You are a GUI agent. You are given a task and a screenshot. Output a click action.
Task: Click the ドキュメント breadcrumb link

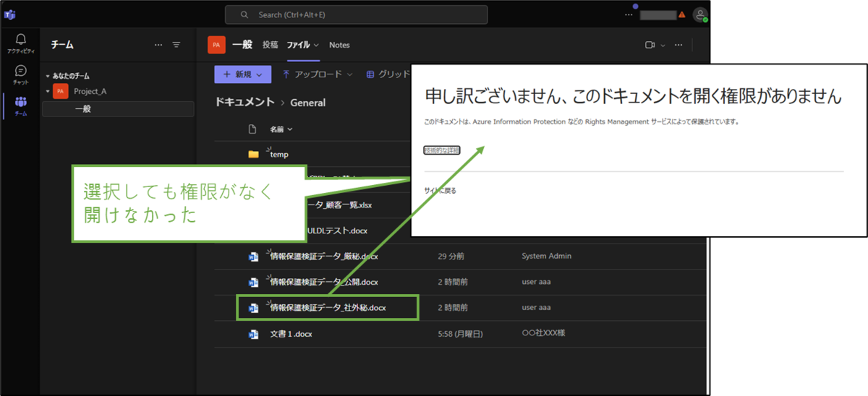point(244,103)
